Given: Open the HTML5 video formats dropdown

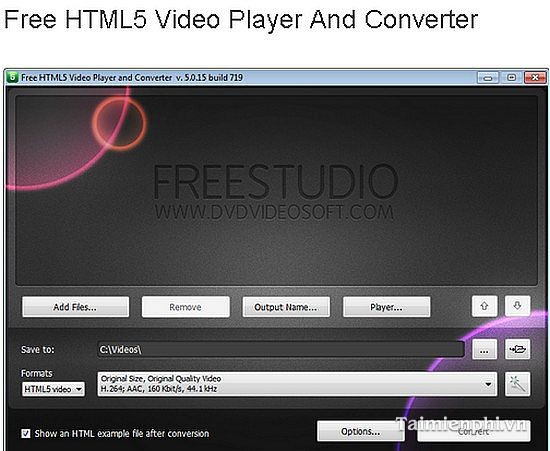Looking at the screenshot, I should [53, 389].
